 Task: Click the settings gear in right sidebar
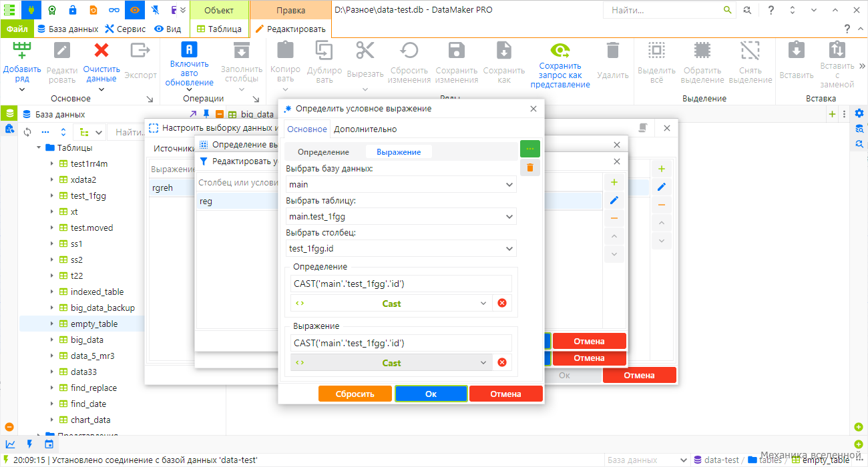859,113
